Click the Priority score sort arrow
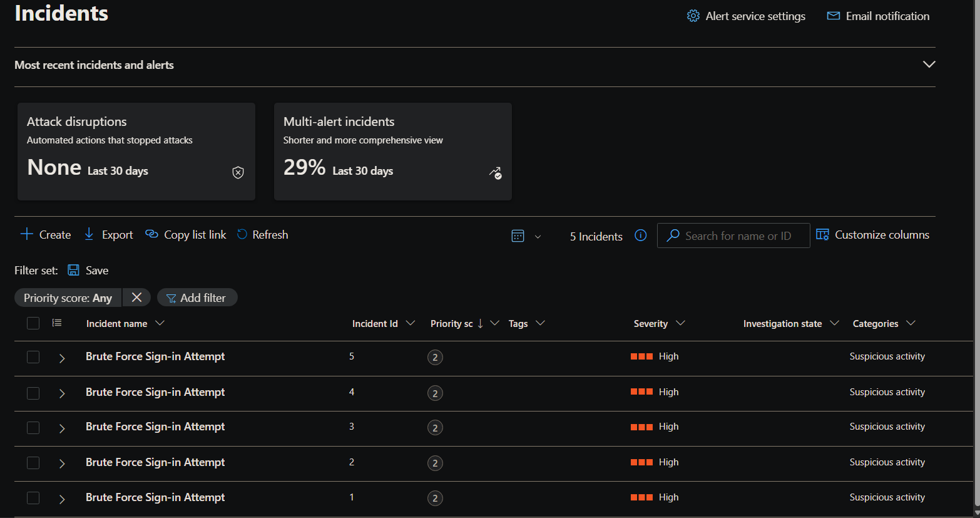The width and height of the screenshot is (980, 518). [x=480, y=323]
